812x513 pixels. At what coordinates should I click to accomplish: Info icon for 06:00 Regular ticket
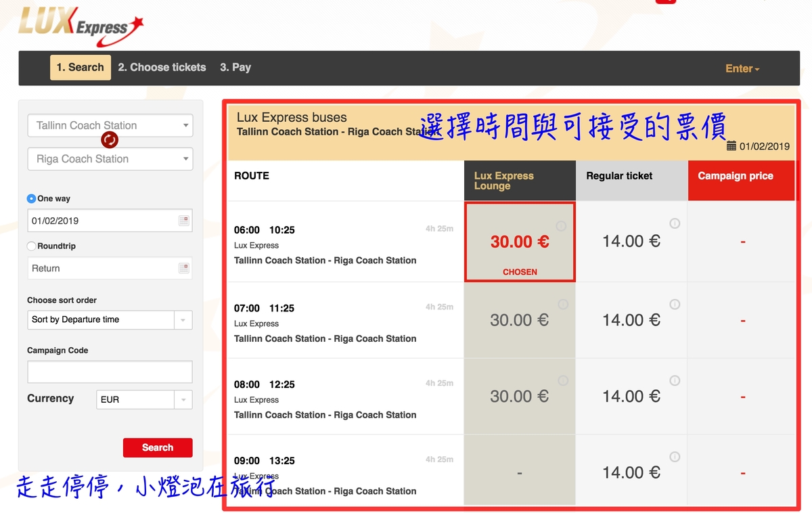(x=675, y=223)
